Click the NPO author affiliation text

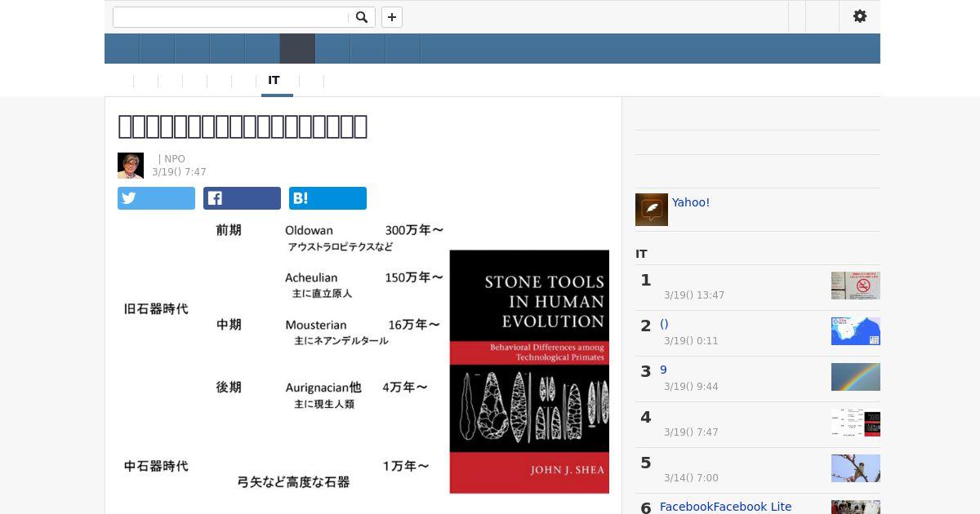(x=175, y=159)
